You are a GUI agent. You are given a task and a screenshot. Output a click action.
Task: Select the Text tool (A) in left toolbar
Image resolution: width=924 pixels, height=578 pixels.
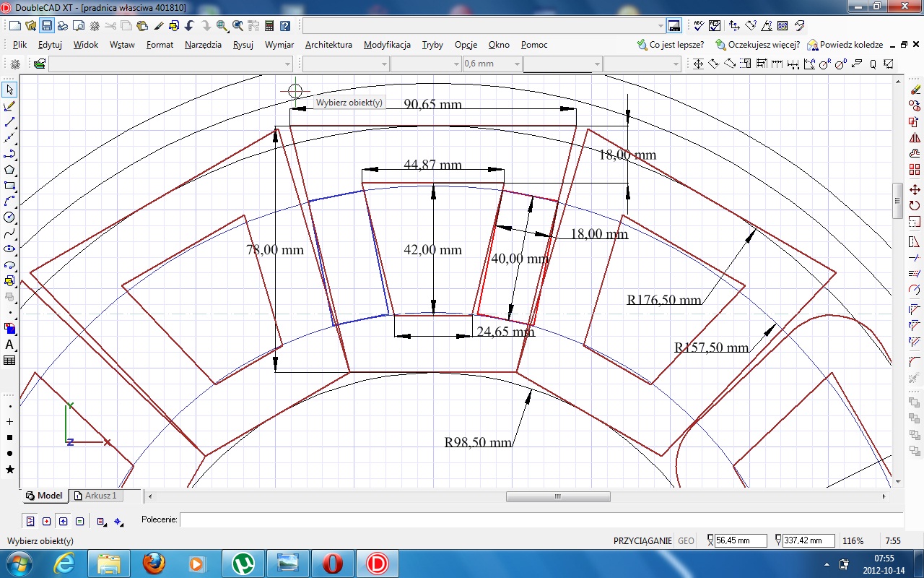[9, 345]
